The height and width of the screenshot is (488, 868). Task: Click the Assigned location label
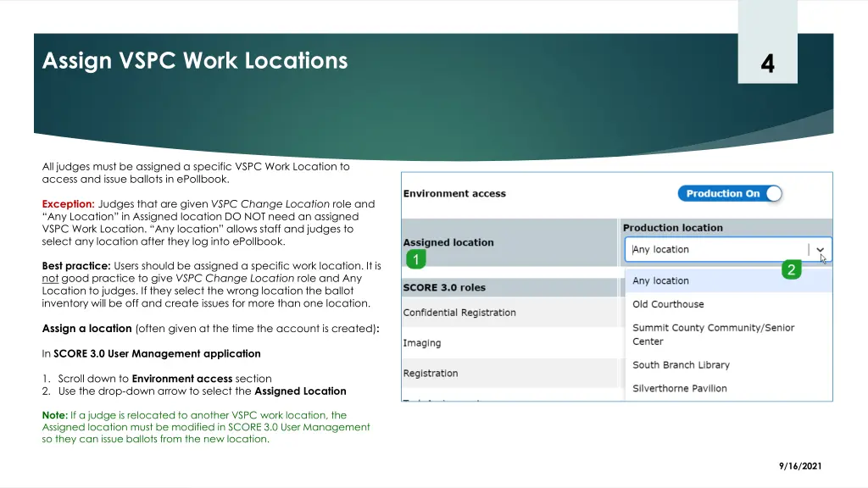(448, 242)
